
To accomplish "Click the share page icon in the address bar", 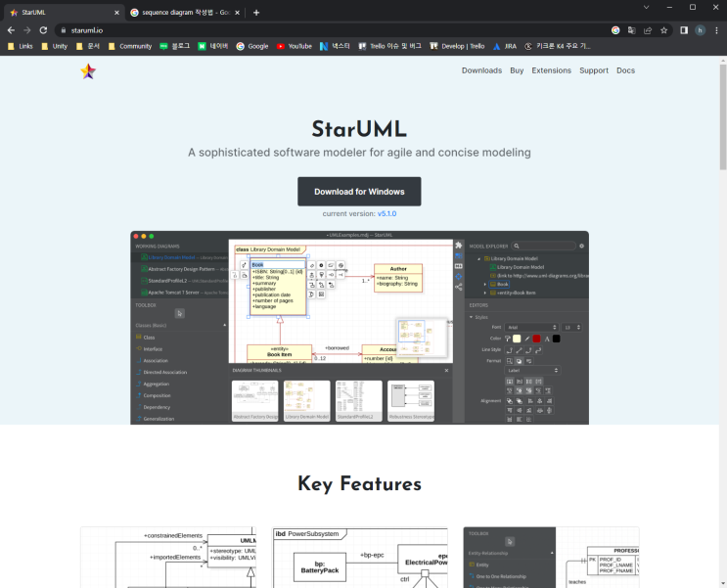I will pyautogui.click(x=648, y=30).
